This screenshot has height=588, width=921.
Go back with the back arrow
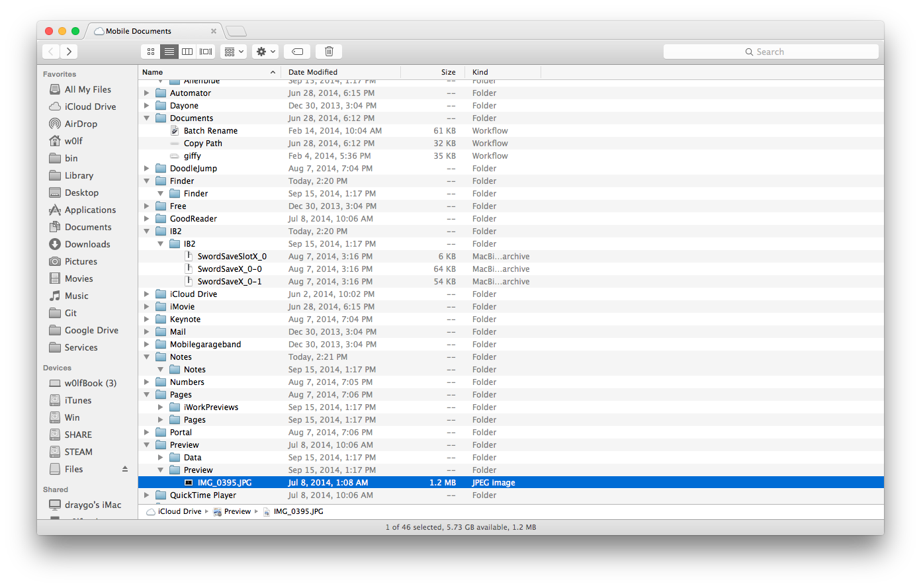coord(51,52)
